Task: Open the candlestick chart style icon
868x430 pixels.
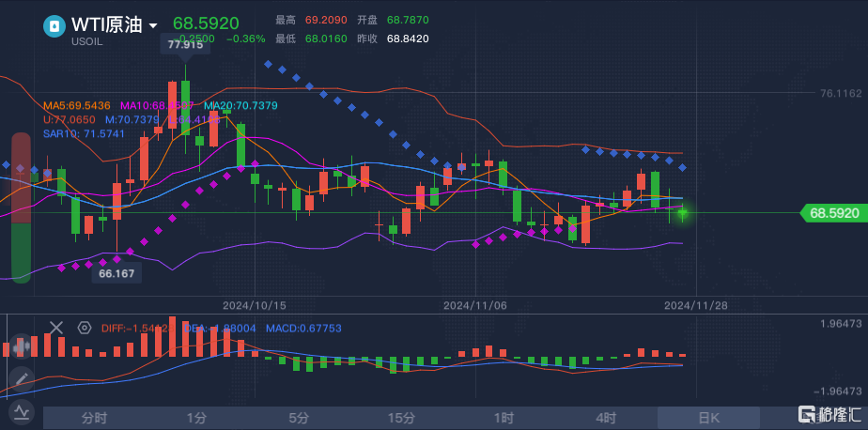Action: click(21, 346)
